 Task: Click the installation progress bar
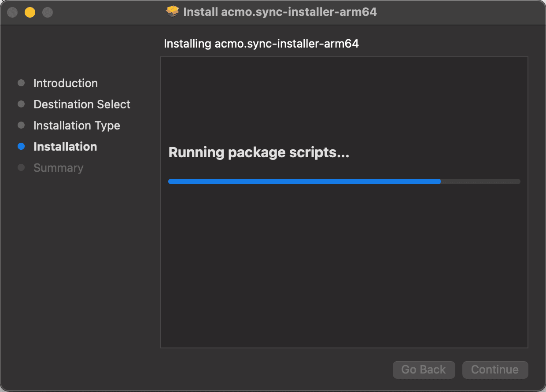click(x=343, y=181)
